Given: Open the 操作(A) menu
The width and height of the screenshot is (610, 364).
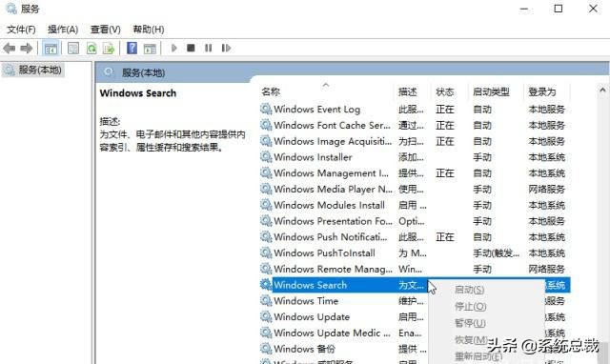Looking at the screenshot, I should [x=63, y=30].
